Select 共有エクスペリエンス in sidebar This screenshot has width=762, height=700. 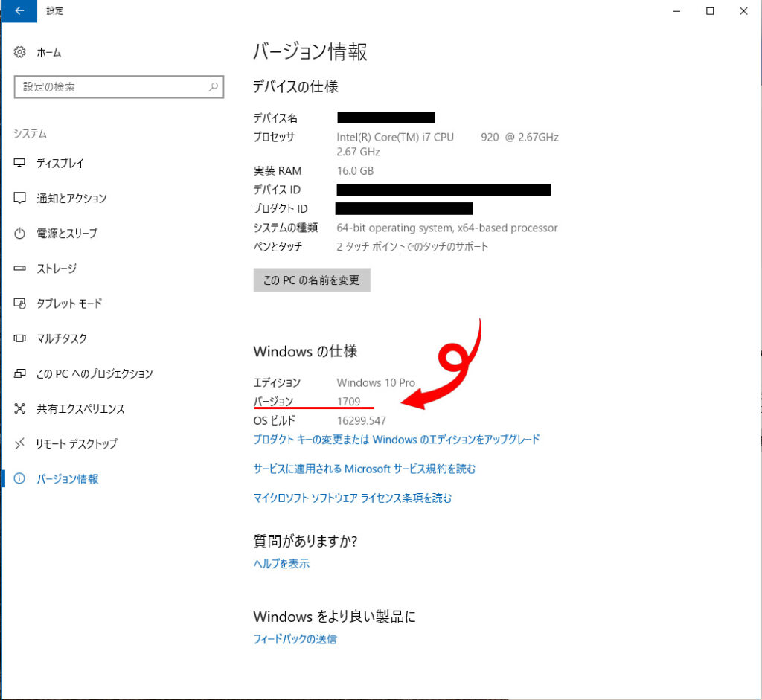(x=80, y=408)
